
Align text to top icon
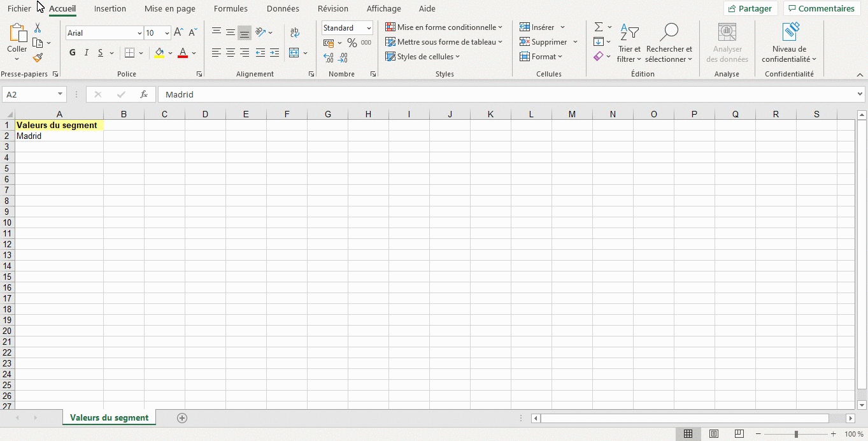click(217, 33)
